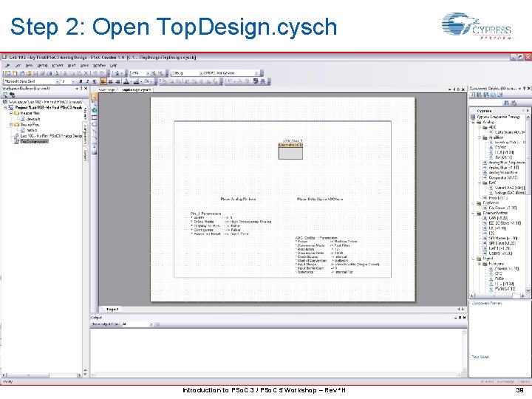This screenshot has width=532, height=399.
Task: Toggle Italic text formatting
Action: pyautogui.click(x=87, y=81)
